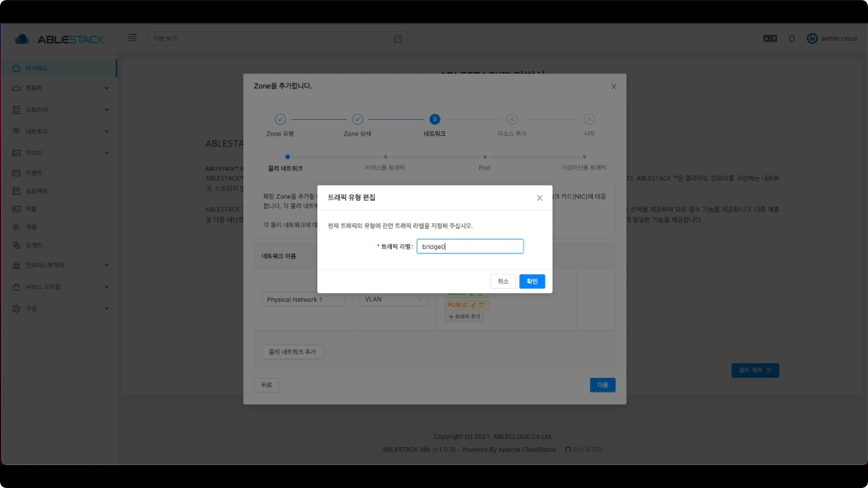The height and width of the screenshot is (488, 868).
Task: Open notifications with the bell icon
Action: pos(792,38)
